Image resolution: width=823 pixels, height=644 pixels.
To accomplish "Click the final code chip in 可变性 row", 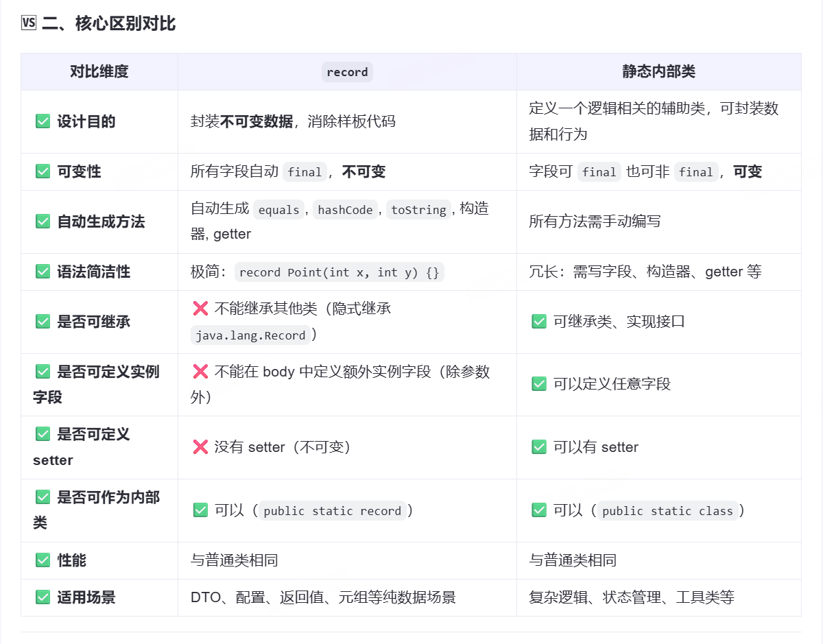I will point(305,172).
